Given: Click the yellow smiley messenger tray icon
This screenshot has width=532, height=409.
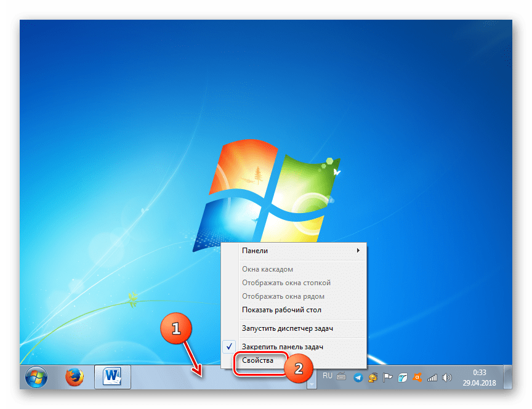Looking at the screenshot, I should [x=373, y=378].
